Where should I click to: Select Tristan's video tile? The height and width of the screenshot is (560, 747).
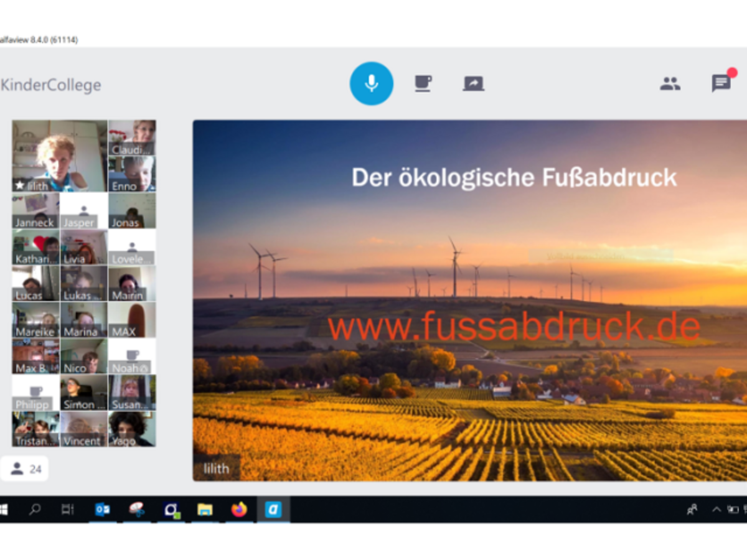point(35,429)
